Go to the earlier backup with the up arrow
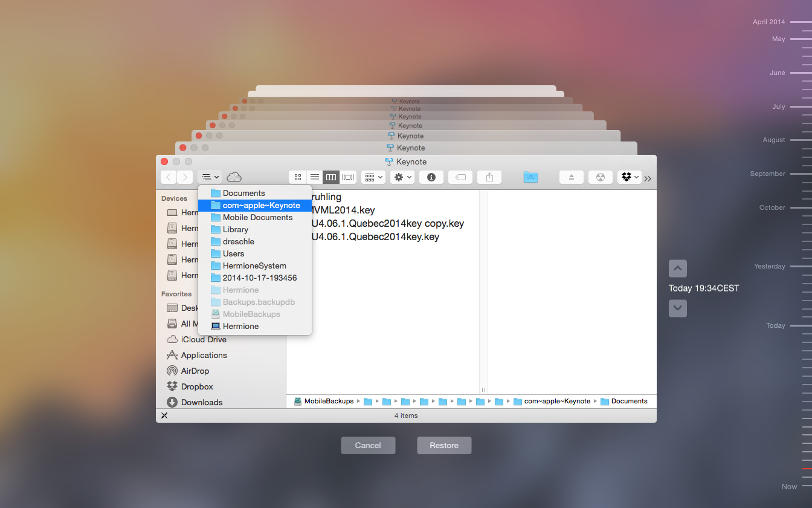 [678, 268]
